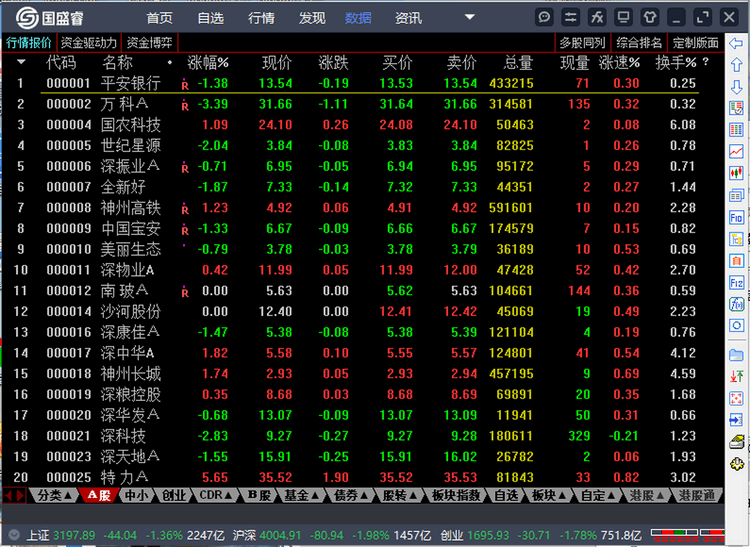Go to 首页 in top menu
This screenshot has height=547, width=750.
[x=159, y=18]
